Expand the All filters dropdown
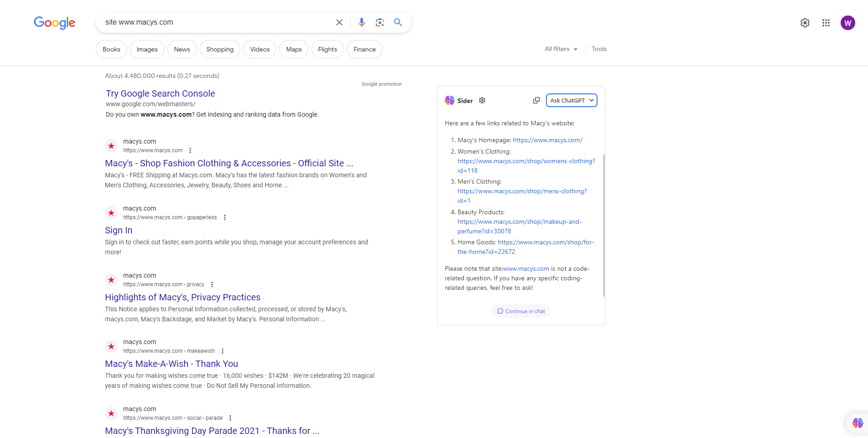 coord(561,49)
